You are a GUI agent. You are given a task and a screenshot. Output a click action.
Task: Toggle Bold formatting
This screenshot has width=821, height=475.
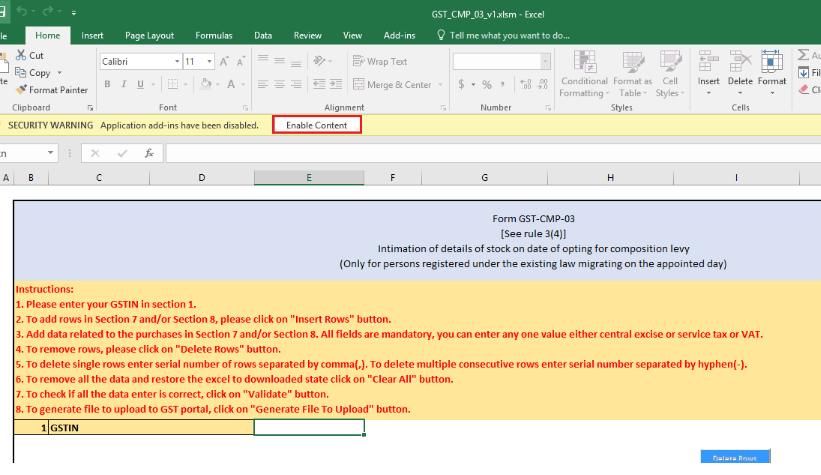point(107,85)
